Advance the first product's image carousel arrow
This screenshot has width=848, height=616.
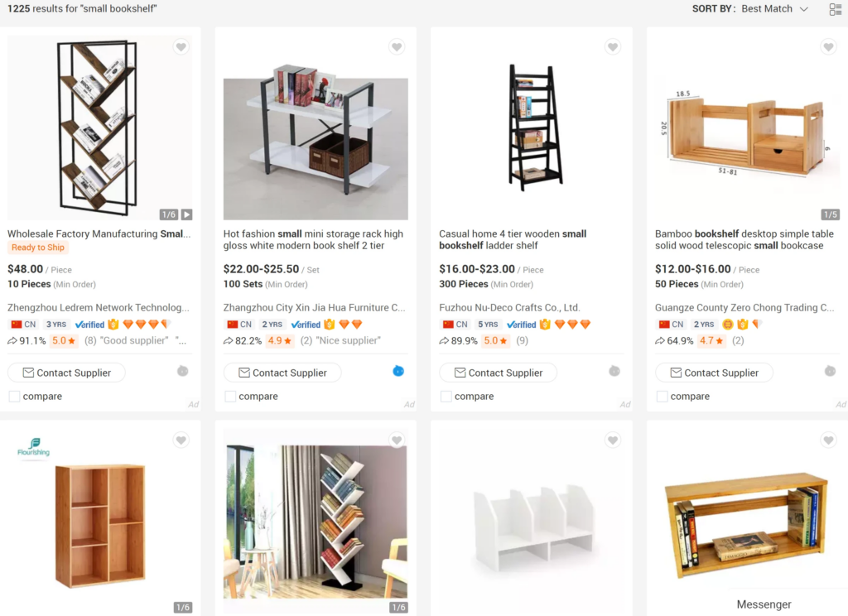[187, 214]
